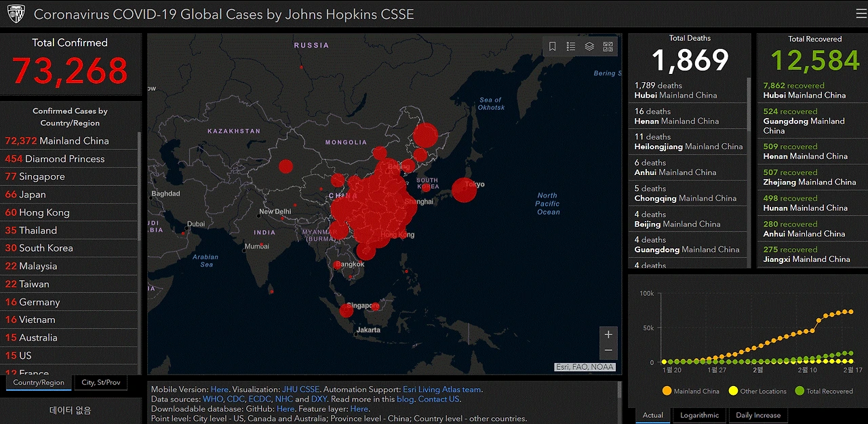
Task: Select the Logarithmic chart tab
Action: point(698,415)
